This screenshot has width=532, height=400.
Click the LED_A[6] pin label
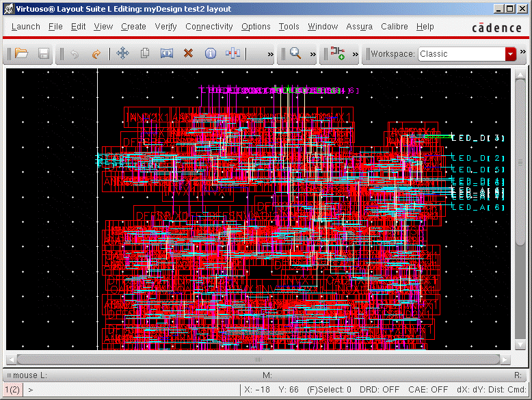[x=478, y=207]
